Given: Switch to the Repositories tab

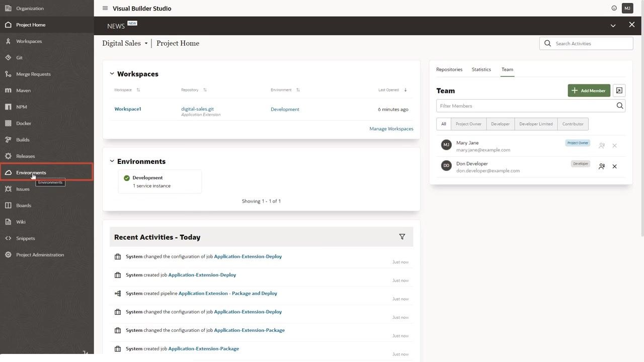Looking at the screenshot, I should 449,69.
